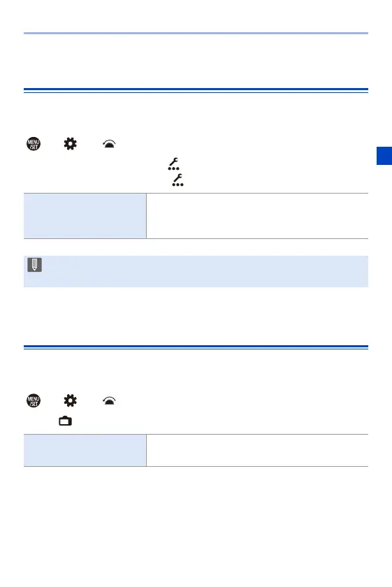The image size is (392, 587).
Task: Click the upper dial operation icon
Action: click(109, 144)
